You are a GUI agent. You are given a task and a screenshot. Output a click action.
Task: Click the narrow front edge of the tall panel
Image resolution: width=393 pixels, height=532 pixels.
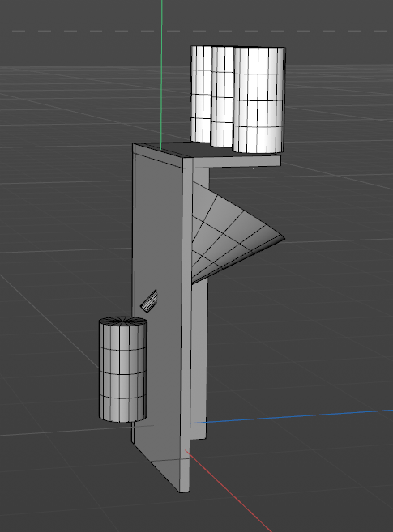186,326
